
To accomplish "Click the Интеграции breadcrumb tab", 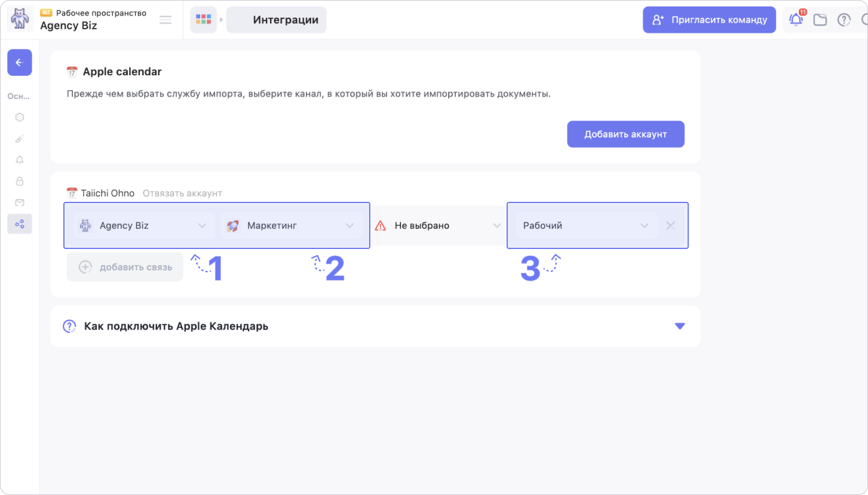I will click(285, 20).
